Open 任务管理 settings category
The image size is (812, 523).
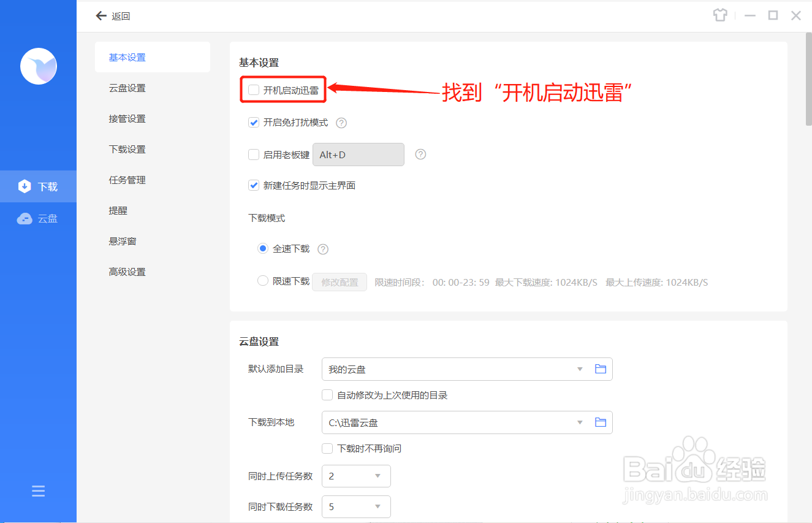(127, 180)
